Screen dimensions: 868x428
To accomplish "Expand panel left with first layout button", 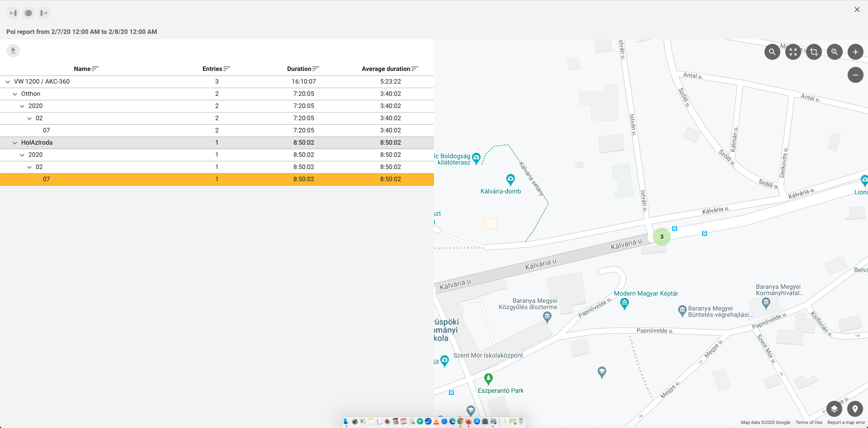I will tap(13, 13).
